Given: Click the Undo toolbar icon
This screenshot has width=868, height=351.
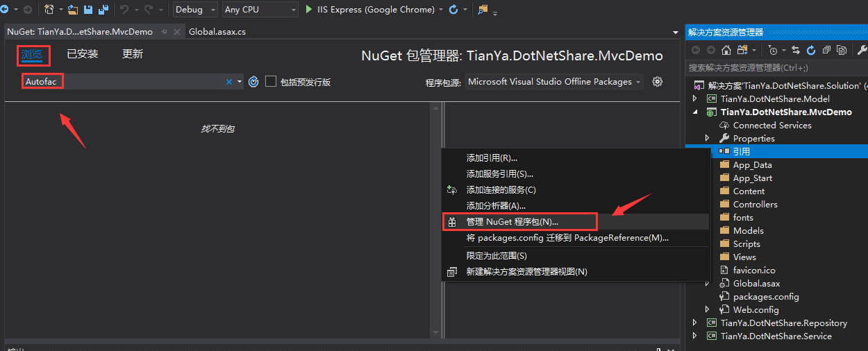Looking at the screenshot, I should pos(124,10).
